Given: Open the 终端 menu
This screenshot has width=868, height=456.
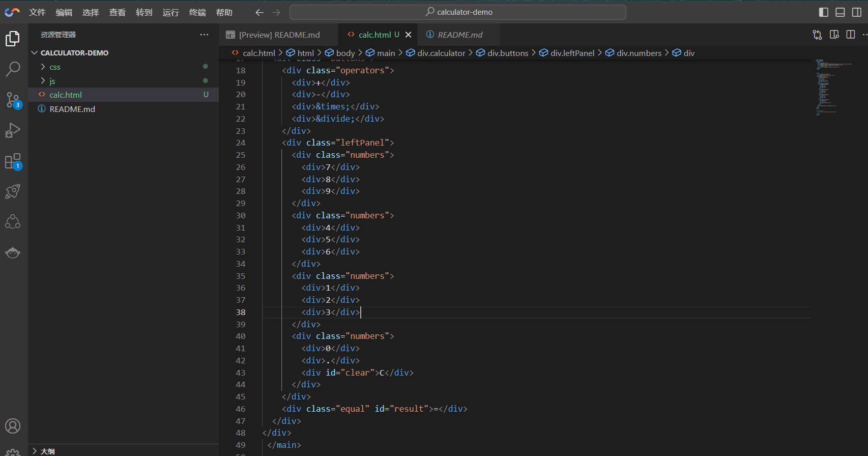Looking at the screenshot, I should pos(197,12).
